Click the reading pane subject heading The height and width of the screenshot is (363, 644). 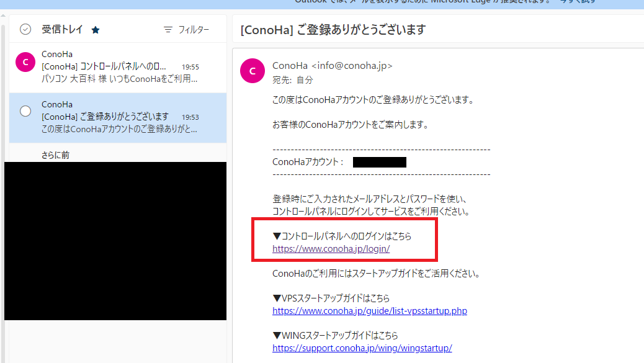pyautogui.click(x=333, y=30)
